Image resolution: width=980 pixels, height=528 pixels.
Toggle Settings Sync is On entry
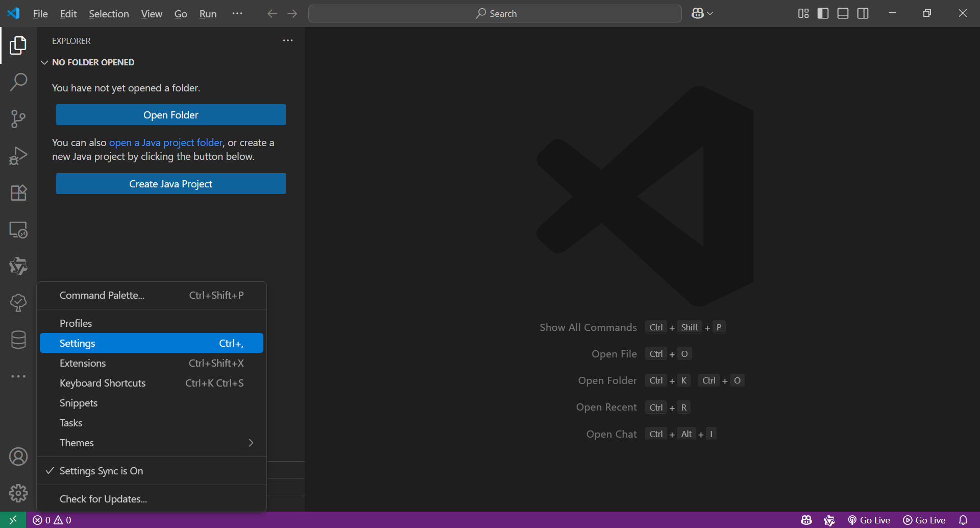(x=152, y=471)
